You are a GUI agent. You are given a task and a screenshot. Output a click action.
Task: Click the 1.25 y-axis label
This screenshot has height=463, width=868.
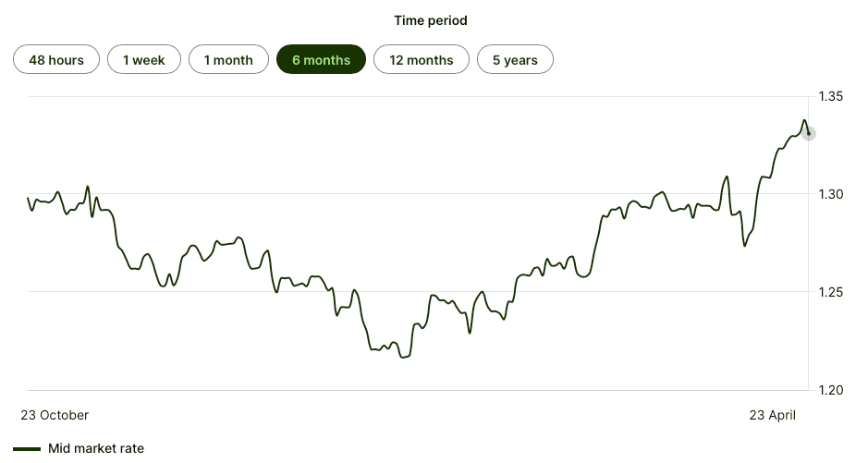coord(830,292)
